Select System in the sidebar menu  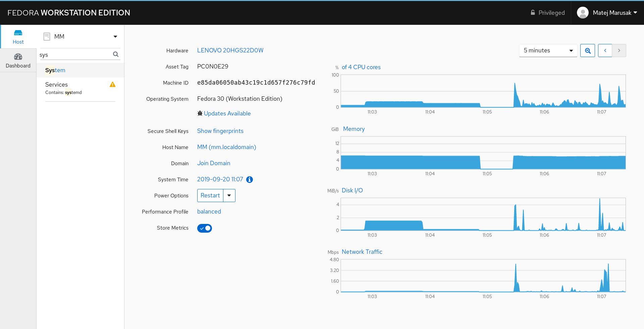point(55,70)
